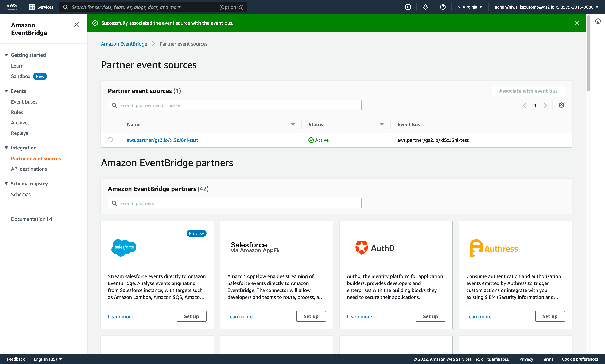Open Schemas in the sidebar
Screen dimensions: 605x364
click(x=21, y=194)
